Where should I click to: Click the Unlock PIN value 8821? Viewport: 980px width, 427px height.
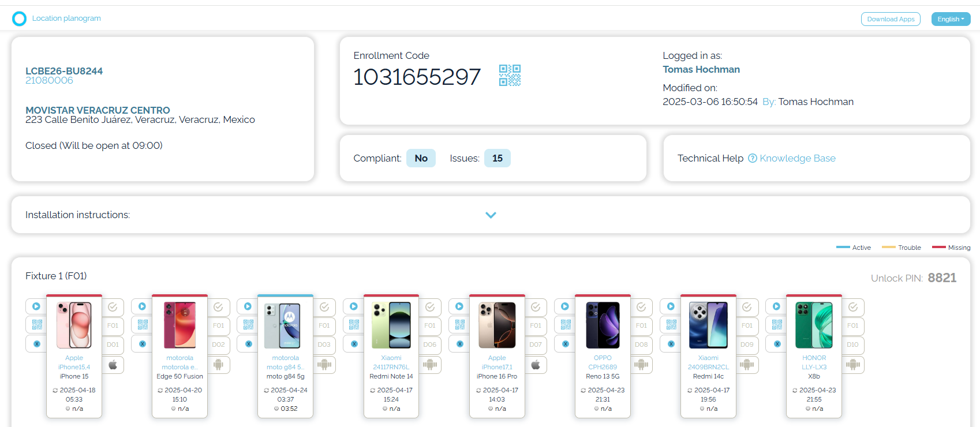coord(942,278)
